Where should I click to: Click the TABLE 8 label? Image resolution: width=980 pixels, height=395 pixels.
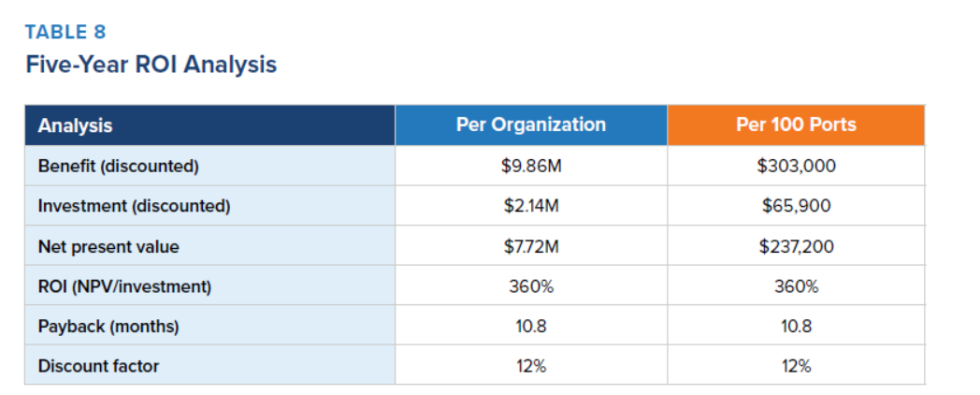[x=65, y=32]
